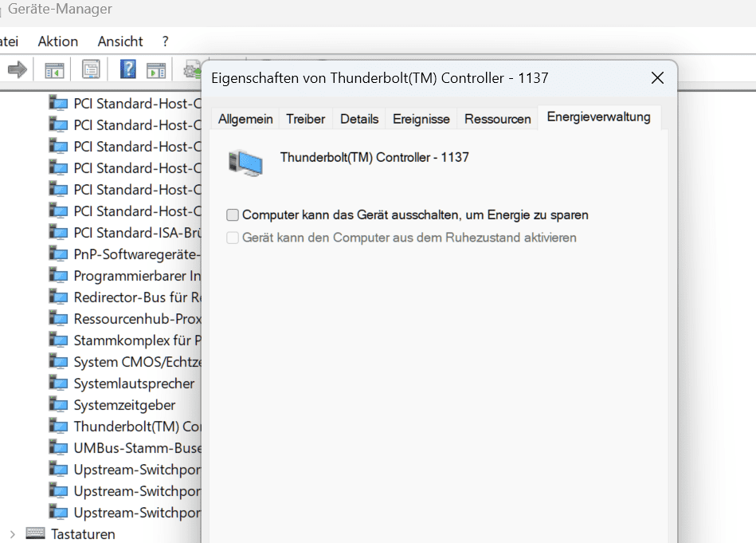Screen dimensions: 756x543
Task: Click the device icon beside Systemzeitgeber
Action: click(x=58, y=404)
